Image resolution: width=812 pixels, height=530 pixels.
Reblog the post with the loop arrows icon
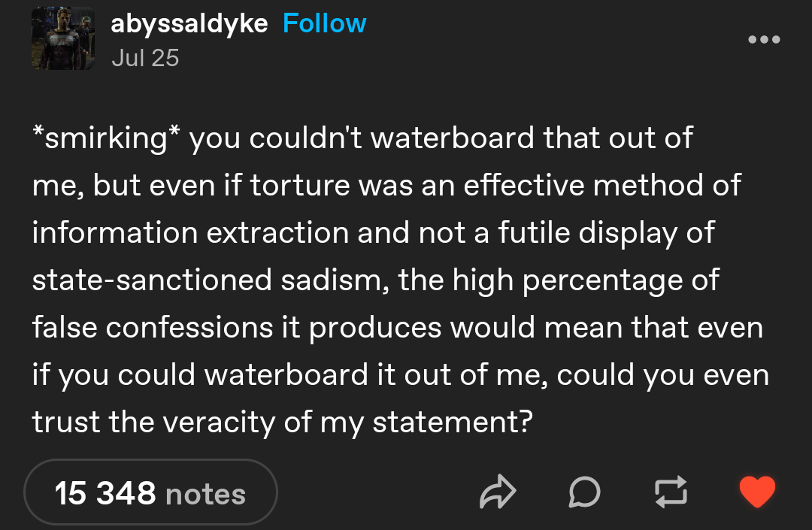pyautogui.click(x=671, y=491)
